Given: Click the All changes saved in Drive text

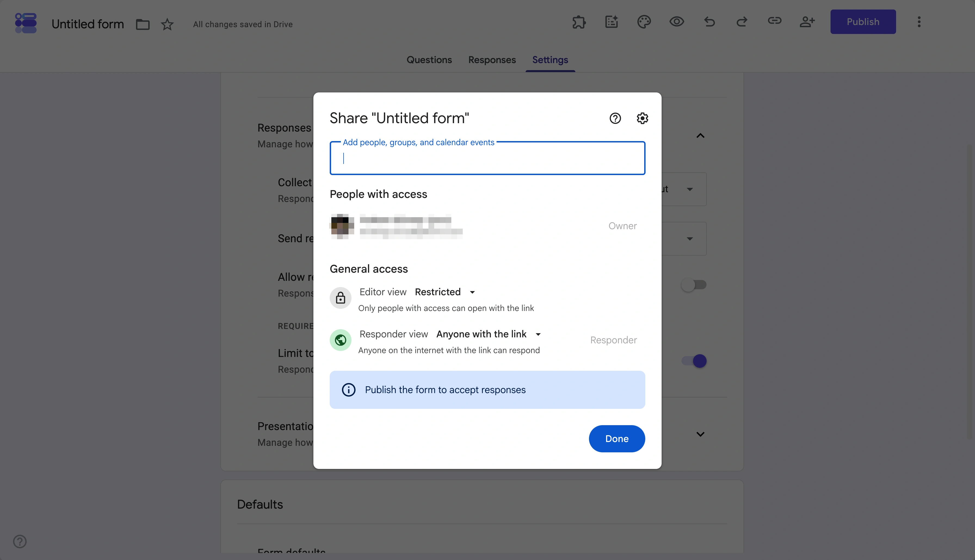Looking at the screenshot, I should (x=243, y=24).
